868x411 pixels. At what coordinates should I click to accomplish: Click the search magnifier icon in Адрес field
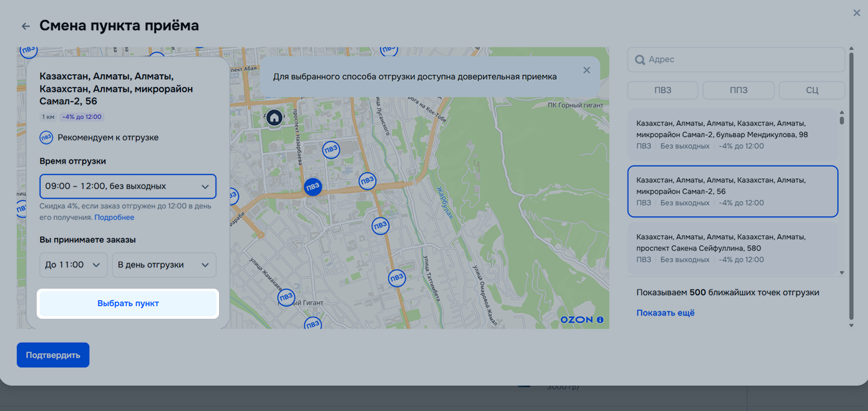click(640, 59)
